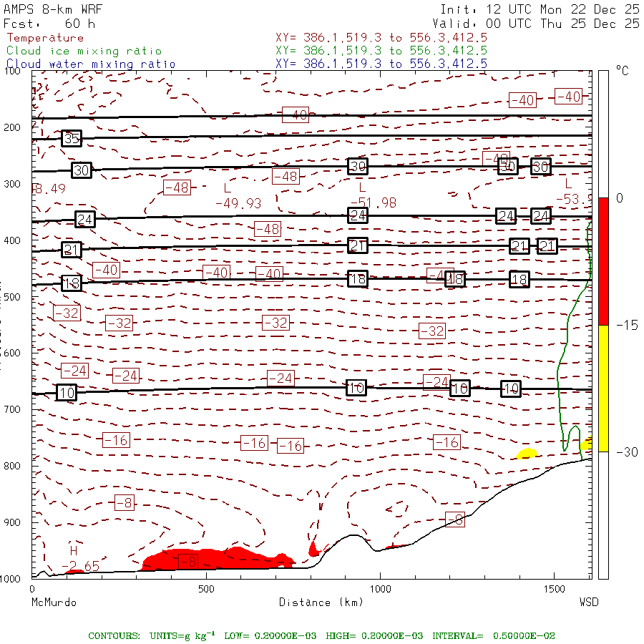The image size is (644, 644).
Task: Click the '°C' colorbar unit label
Action: (x=623, y=71)
